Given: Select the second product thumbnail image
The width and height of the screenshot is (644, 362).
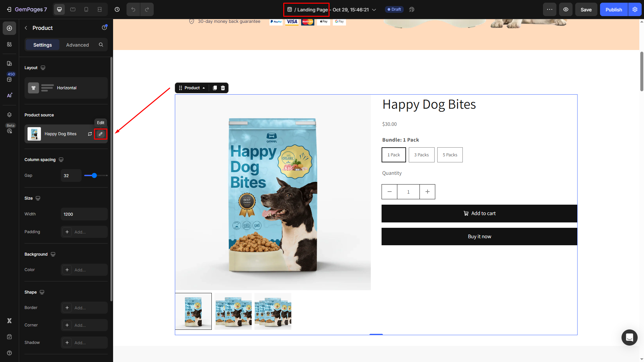Looking at the screenshot, I should 233,311.
